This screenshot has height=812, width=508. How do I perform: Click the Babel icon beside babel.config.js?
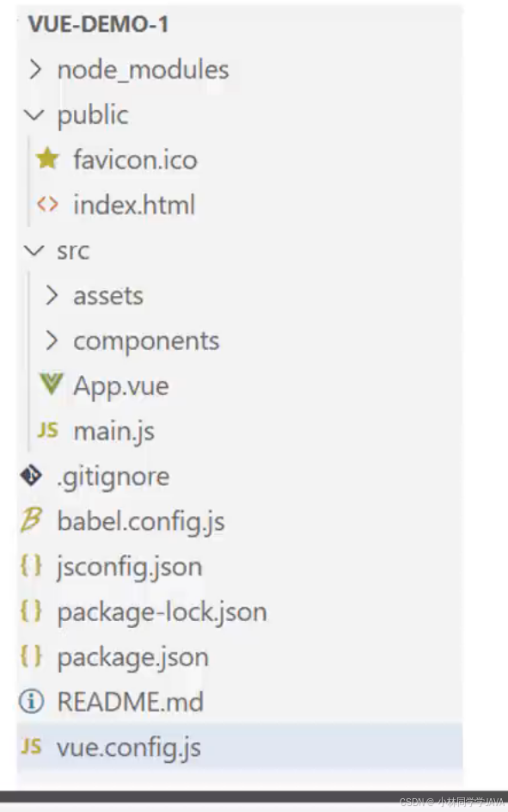31,520
